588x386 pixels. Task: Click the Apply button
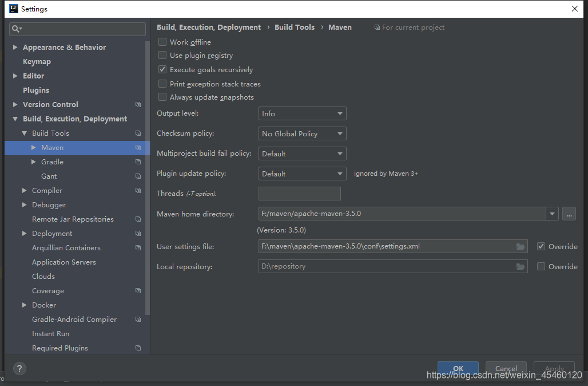coord(554,368)
